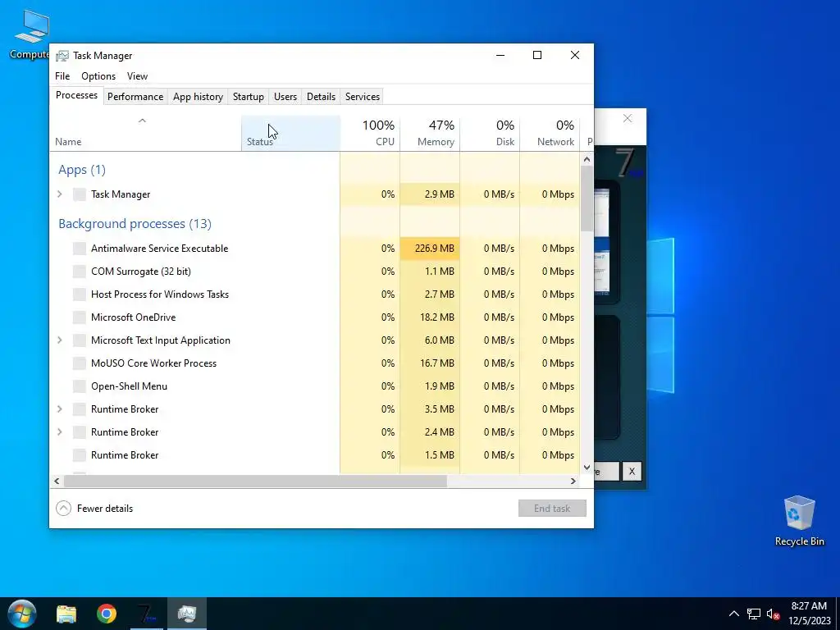Launch Google Chrome from the taskbar

[107, 614]
